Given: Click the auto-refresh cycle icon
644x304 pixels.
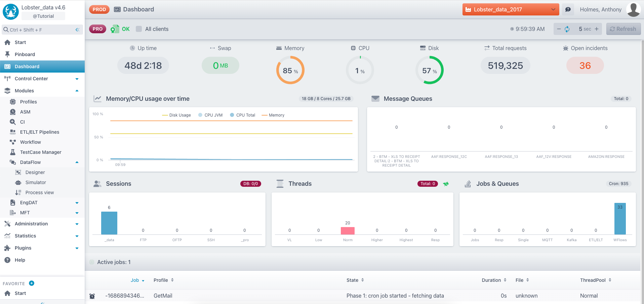Looking at the screenshot, I should click(x=567, y=29).
